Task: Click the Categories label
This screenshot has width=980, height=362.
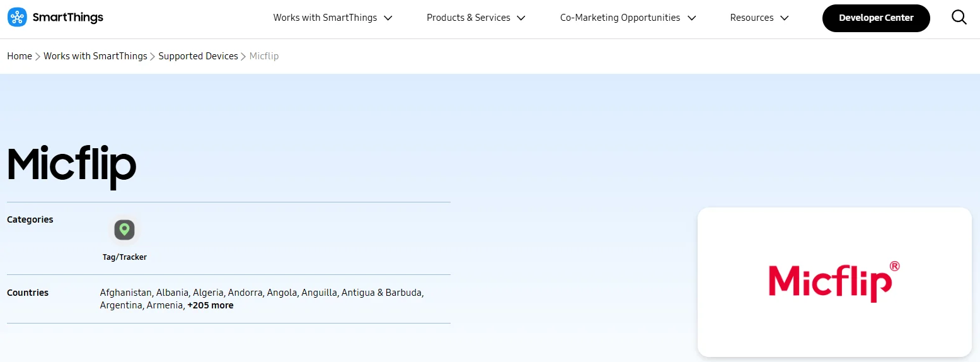Action: pos(30,219)
